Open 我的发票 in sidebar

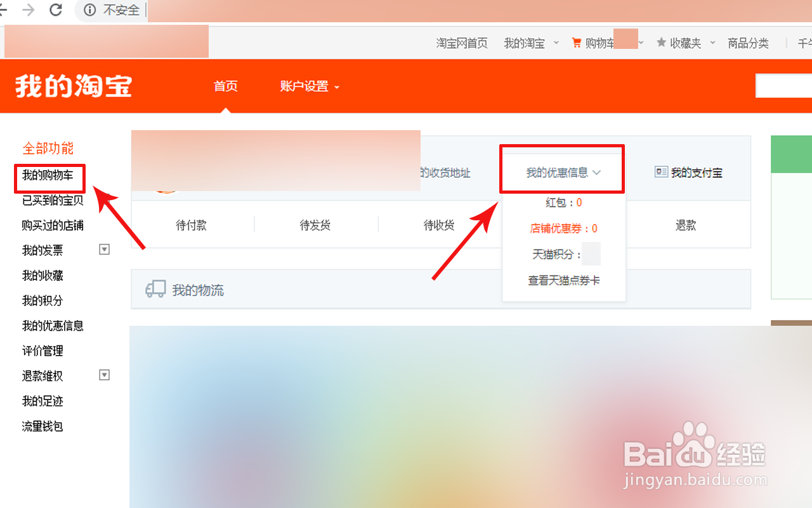(43, 251)
